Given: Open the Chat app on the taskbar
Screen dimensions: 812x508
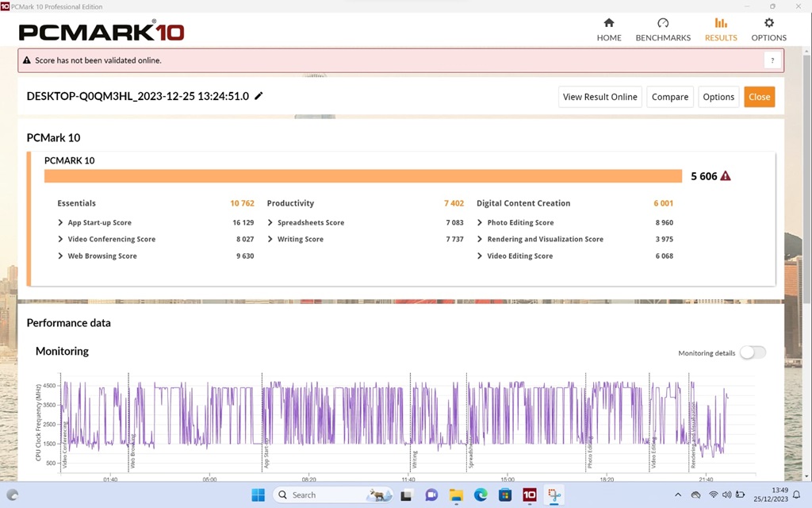Looking at the screenshot, I should (431, 495).
